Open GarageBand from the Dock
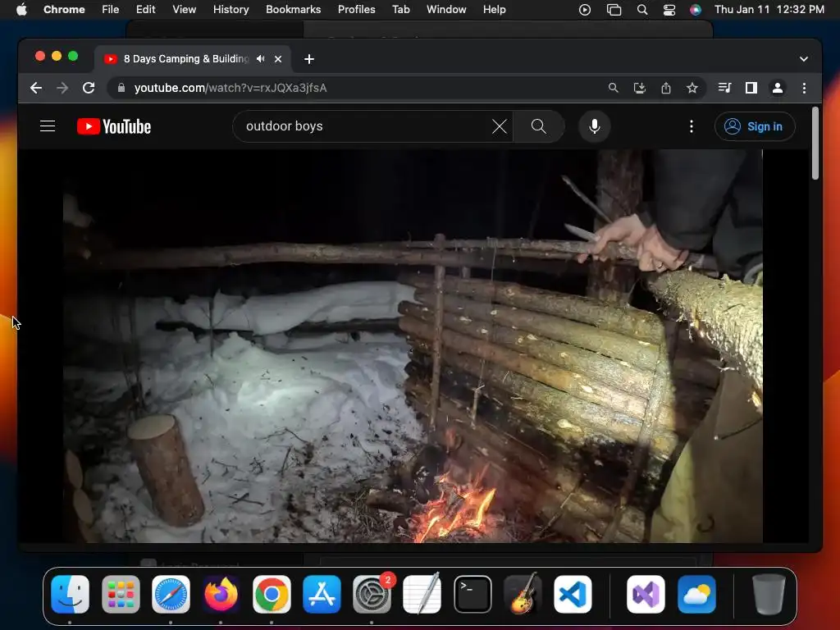Image resolution: width=840 pixels, height=630 pixels. coord(523,594)
